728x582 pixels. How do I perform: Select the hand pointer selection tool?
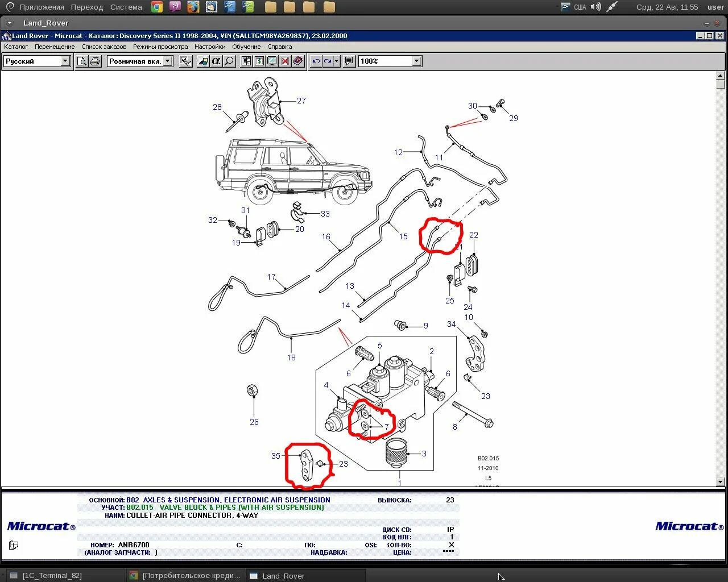tap(185, 61)
